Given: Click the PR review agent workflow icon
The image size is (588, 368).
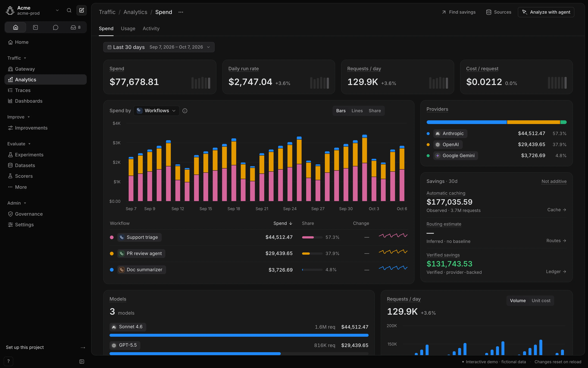Looking at the screenshot, I should (x=122, y=254).
